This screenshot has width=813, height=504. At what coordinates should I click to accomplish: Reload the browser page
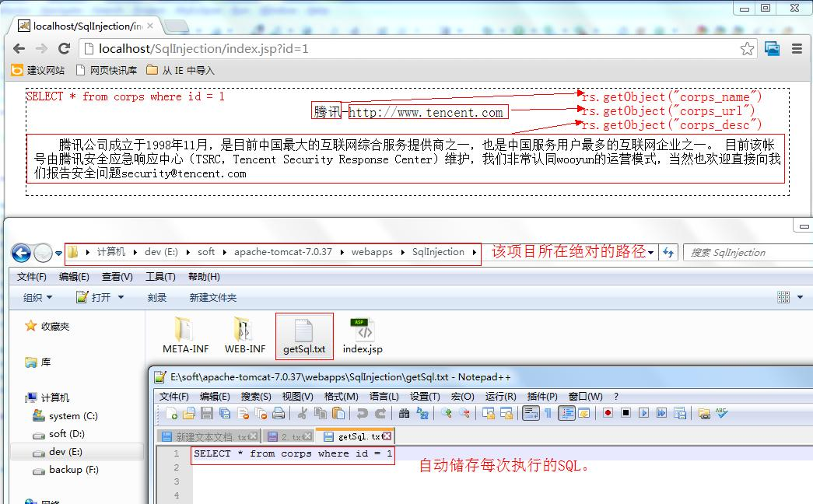coord(65,49)
